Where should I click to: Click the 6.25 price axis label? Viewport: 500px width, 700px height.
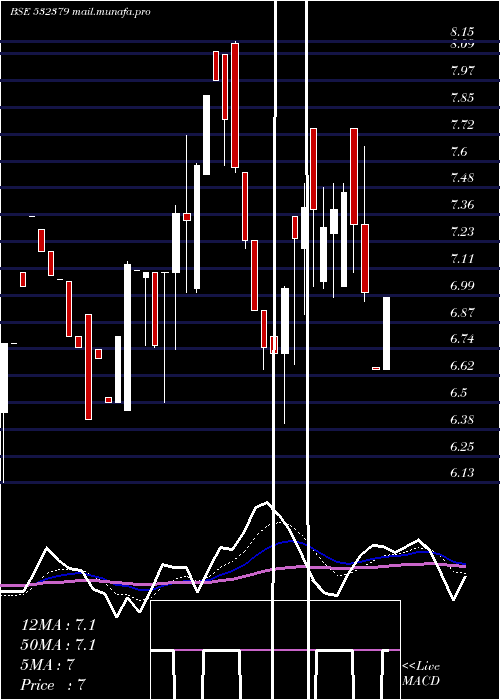point(462,446)
